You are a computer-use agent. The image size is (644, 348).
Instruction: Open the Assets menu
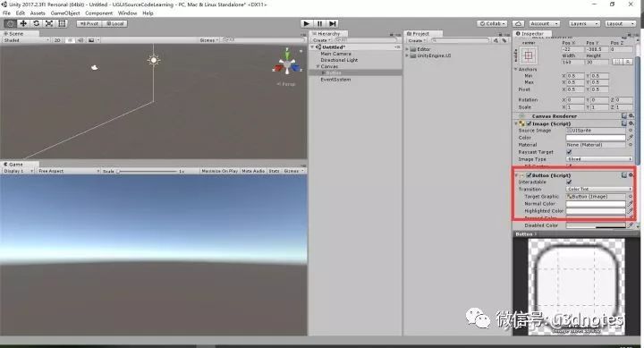(38, 13)
